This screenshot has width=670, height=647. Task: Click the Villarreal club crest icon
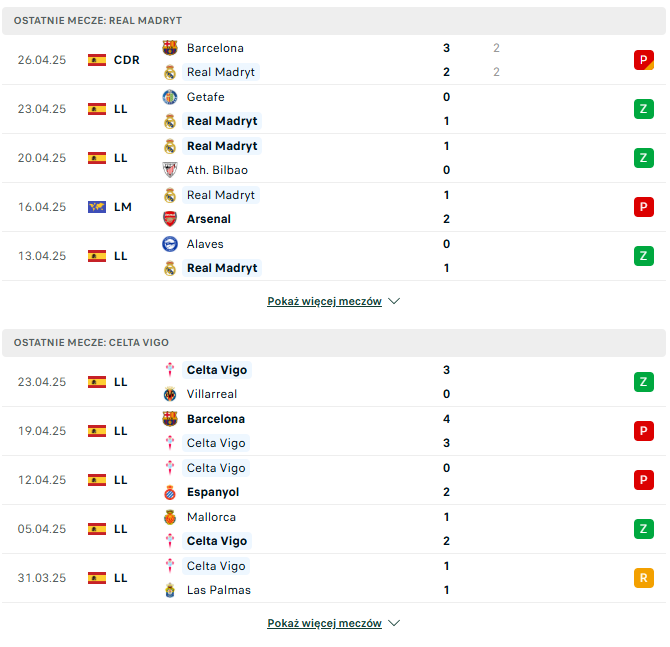170,394
